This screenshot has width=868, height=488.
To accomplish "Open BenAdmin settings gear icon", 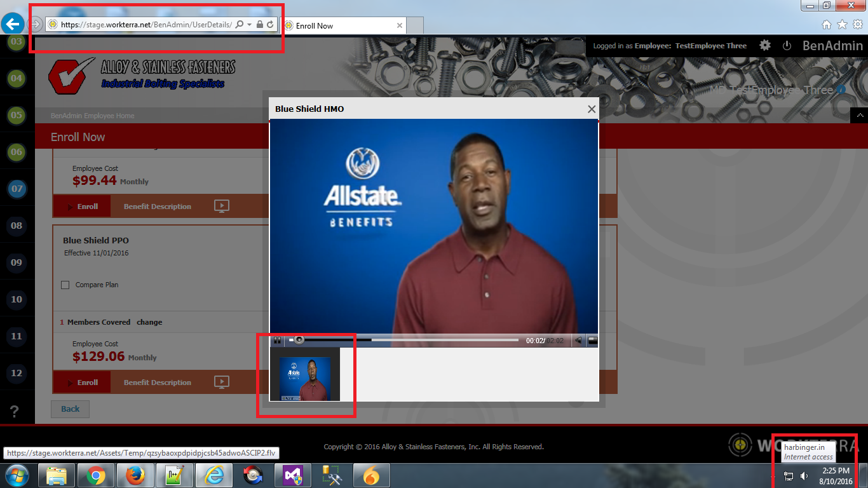I will pyautogui.click(x=765, y=46).
